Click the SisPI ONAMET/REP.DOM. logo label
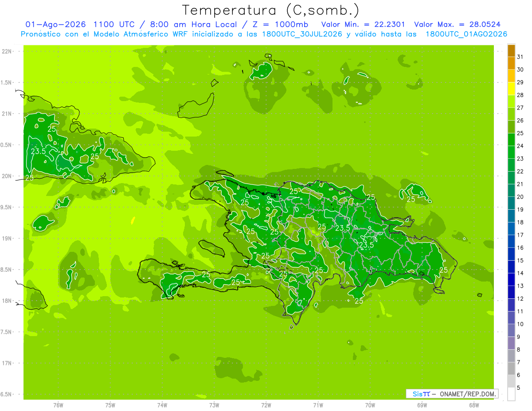The width and height of the screenshot is (532, 411). [x=452, y=394]
